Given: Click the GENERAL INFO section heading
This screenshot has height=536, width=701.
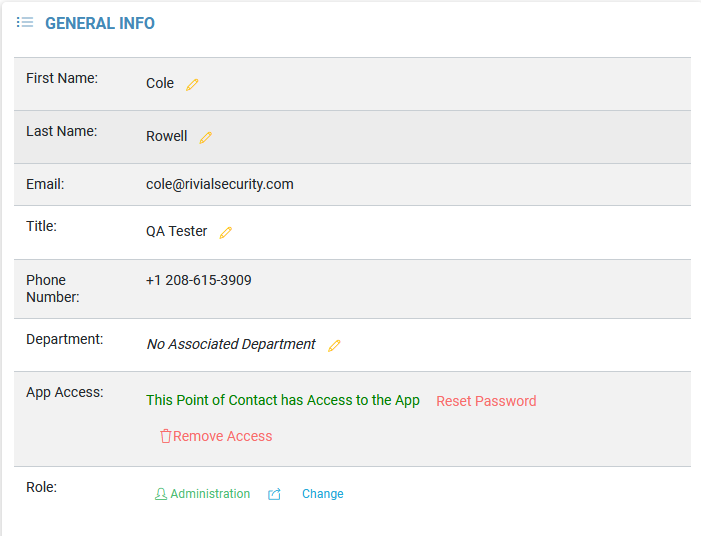Looking at the screenshot, I should pyautogui.click(x=100, y=23).
